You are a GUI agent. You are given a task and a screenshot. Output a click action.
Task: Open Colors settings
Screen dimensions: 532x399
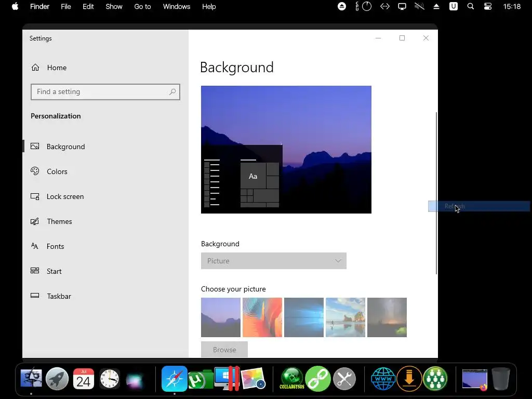[57, 171]
